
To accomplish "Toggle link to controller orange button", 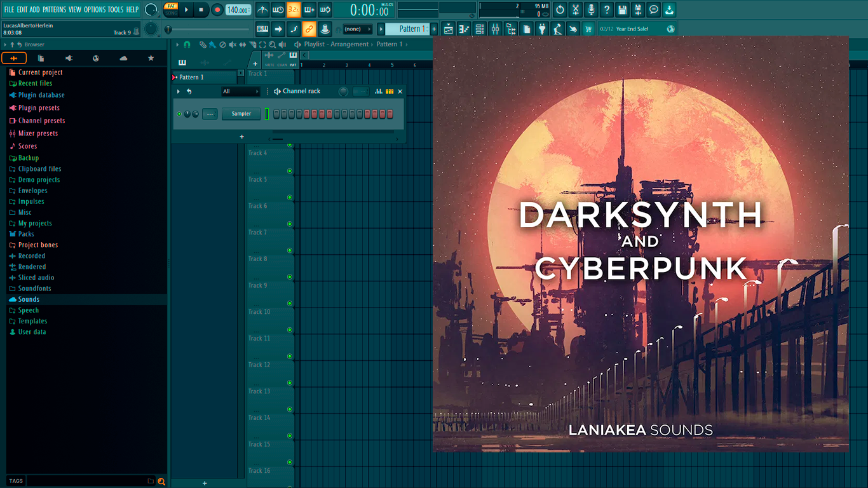I will (x=309, y=29).
